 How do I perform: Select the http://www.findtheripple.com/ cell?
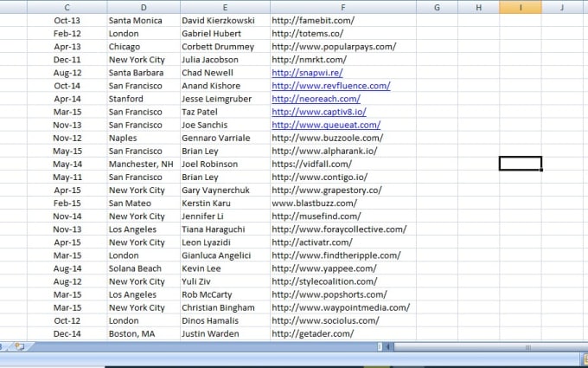tap(343, 255)
